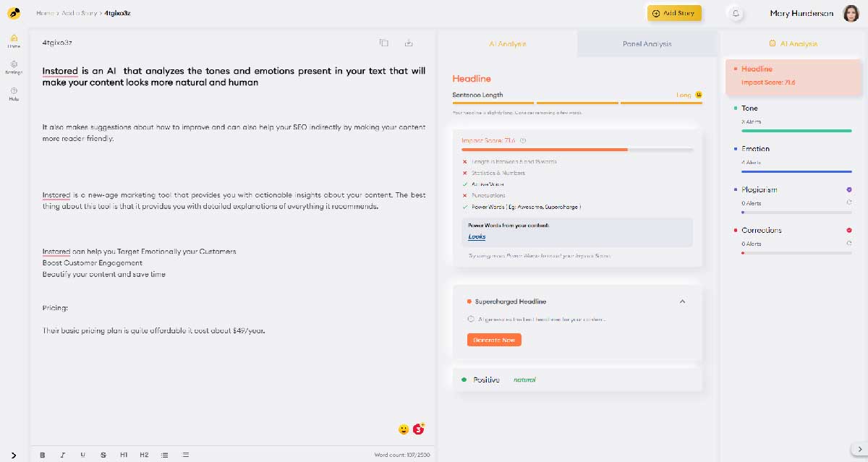Apply strikethrough formatting in the editor toolbar
The height and width of the screenshot is (462, 868).
pyautogui.click(x=103, y=455)
